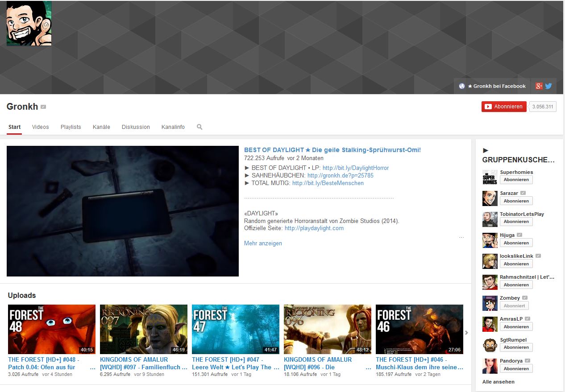Image resolution: width=565 pixels, height=392 pixels.
Task: Click the Rahmschnitzel channel avatar
Action: [x=490, y=282]
